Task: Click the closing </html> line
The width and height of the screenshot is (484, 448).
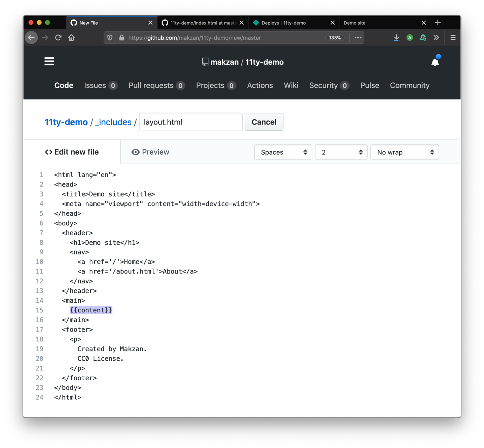Action: tap(68, 397)
